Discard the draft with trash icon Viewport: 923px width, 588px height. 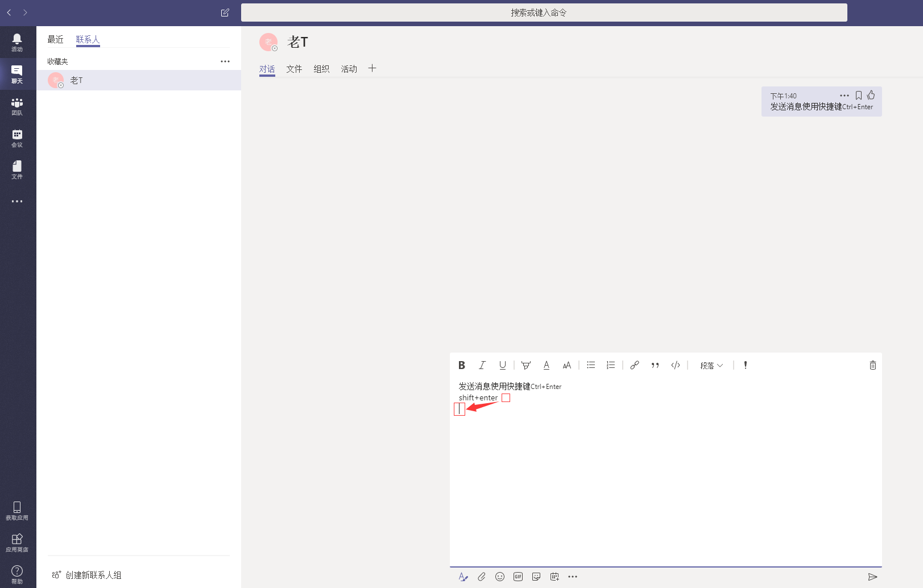[x=873, y=365]
